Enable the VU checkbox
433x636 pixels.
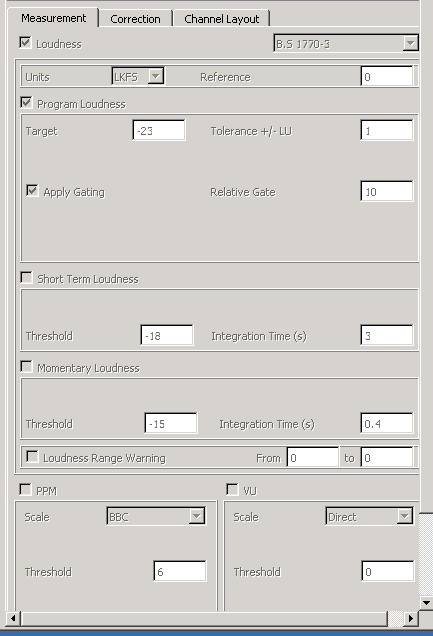[x=232, y=490]
